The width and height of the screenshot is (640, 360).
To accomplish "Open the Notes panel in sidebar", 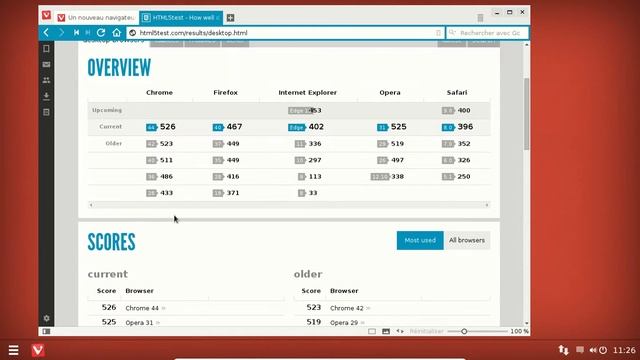I will 46,112.
